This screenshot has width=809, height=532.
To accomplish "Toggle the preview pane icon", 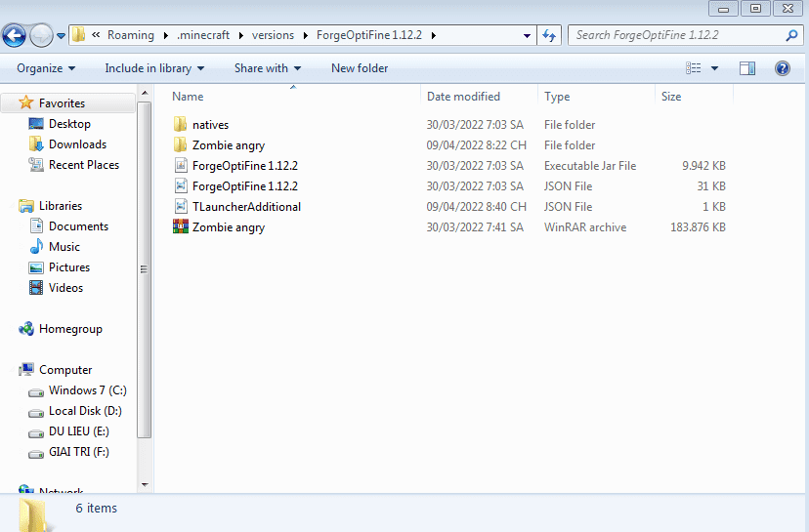I will 747,68.
